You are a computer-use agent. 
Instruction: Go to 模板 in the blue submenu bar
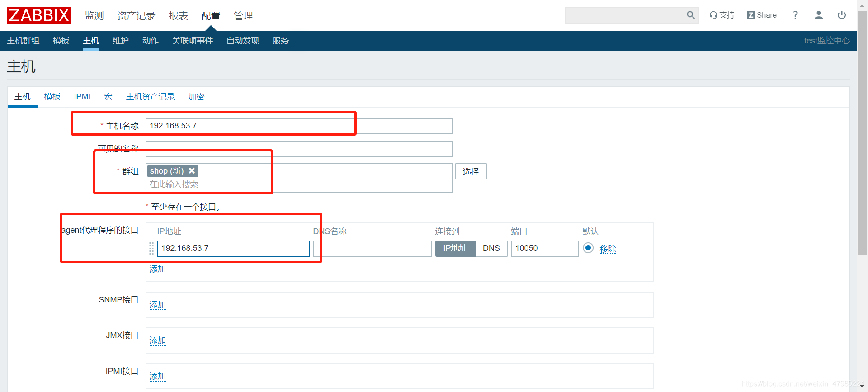[61, 41]
